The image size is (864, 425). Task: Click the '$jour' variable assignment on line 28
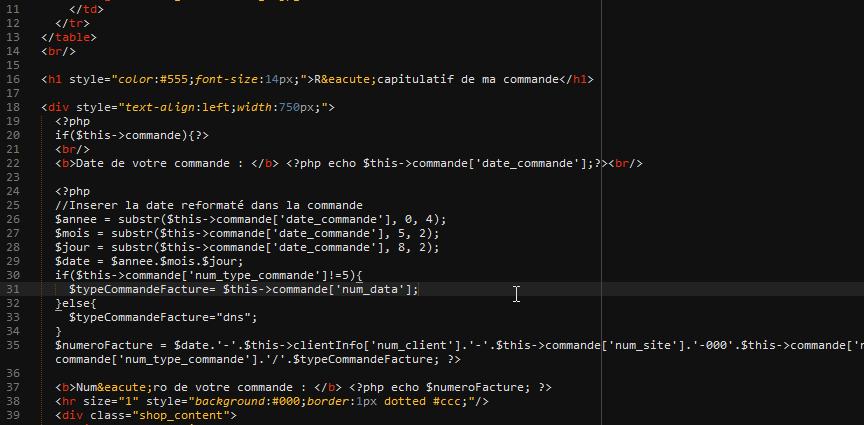[72, 248]
